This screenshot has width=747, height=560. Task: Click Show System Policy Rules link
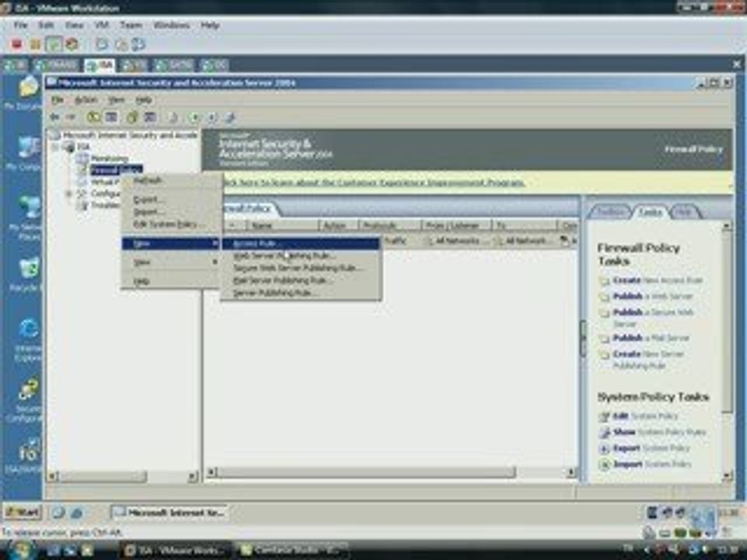(x=659, y=432)
